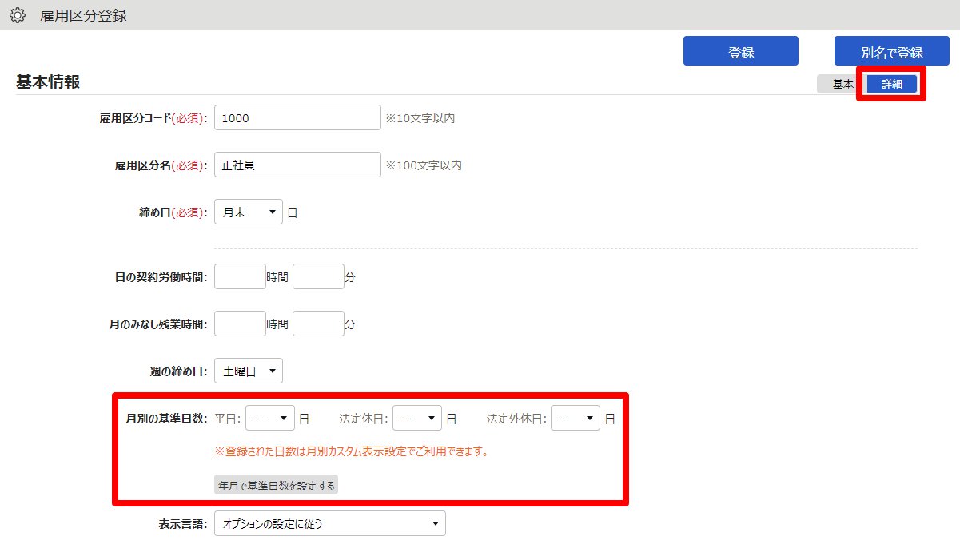
Task: Focus the 雇用区分コード input field
Action: tap(297, 117)
